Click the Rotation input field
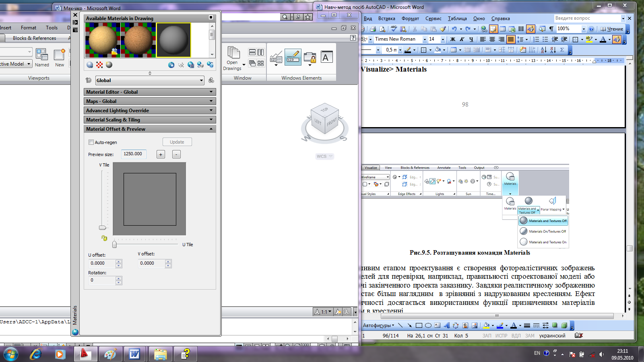644x362 pixels. 102,280
